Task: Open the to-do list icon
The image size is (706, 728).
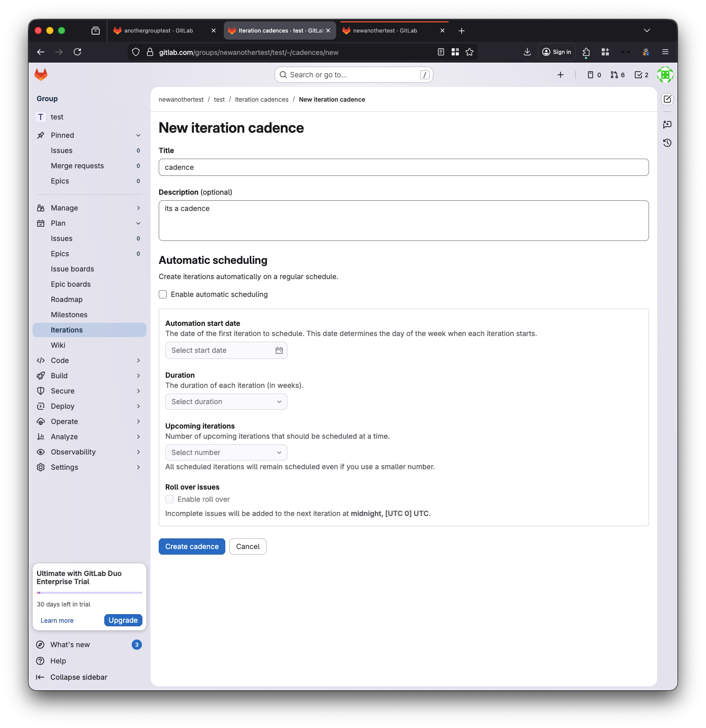Action: click(641, 75)
